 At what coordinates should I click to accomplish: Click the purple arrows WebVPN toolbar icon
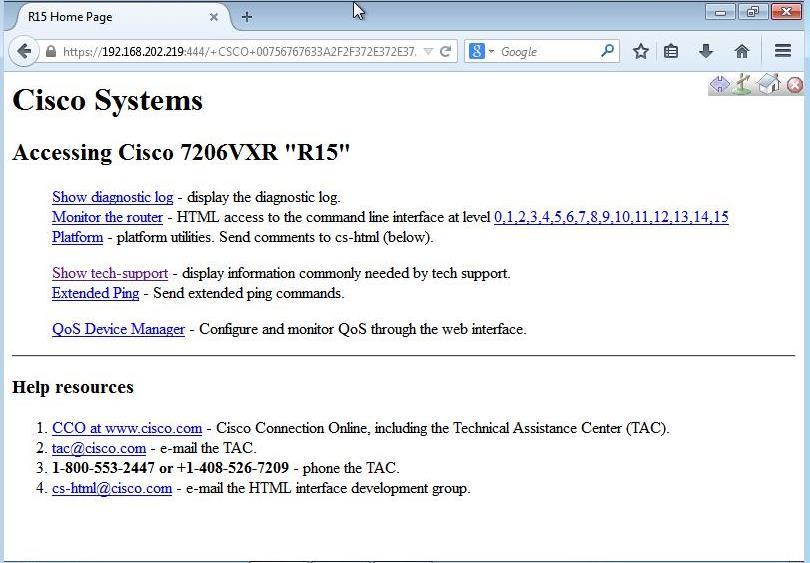click(719, 85)
